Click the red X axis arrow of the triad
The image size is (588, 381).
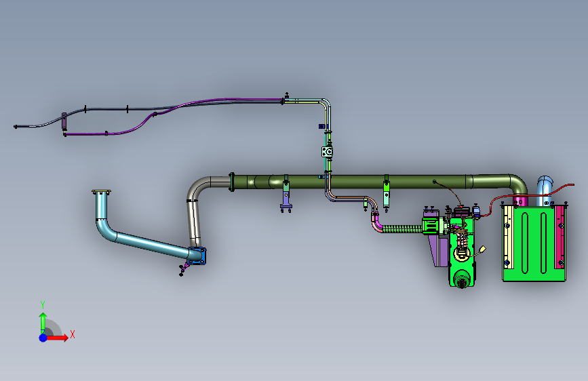click(x=57, y=338)
